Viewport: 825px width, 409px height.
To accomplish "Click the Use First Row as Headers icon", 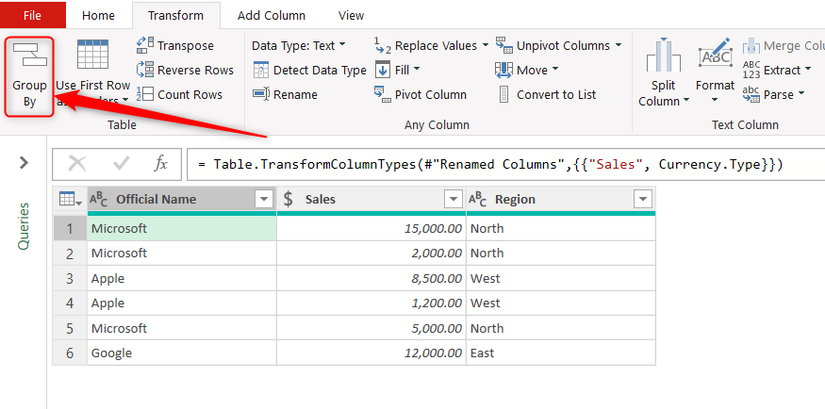I will (93, 54).
